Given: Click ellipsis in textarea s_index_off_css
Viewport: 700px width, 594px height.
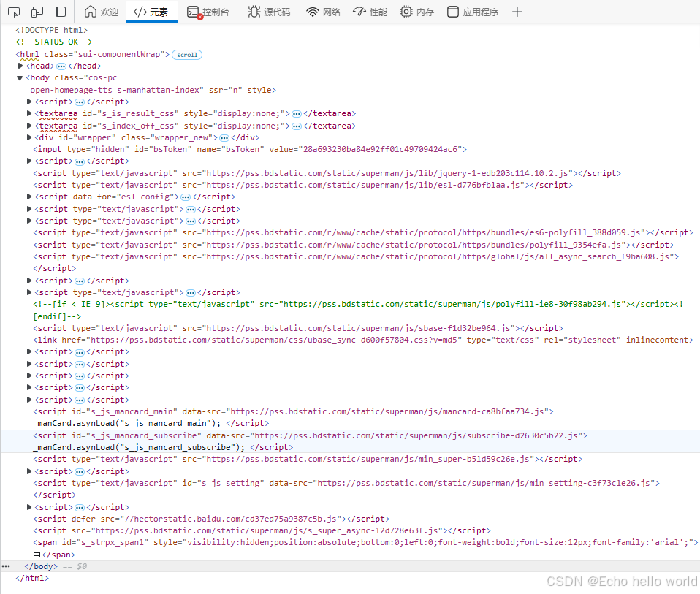Looking at the screenshot, I should [297, 126].
